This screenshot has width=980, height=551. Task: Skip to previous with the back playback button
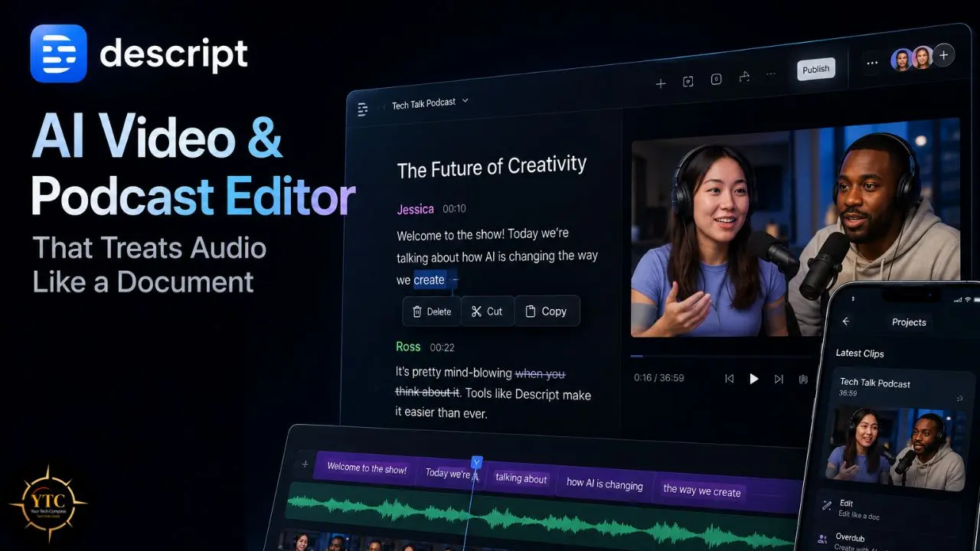(x=729, y=379)
